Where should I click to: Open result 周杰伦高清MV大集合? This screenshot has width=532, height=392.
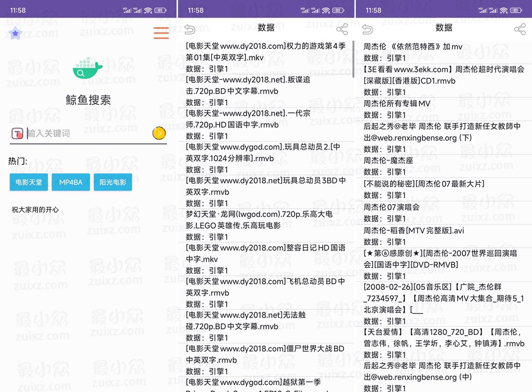tap(444, 304)
